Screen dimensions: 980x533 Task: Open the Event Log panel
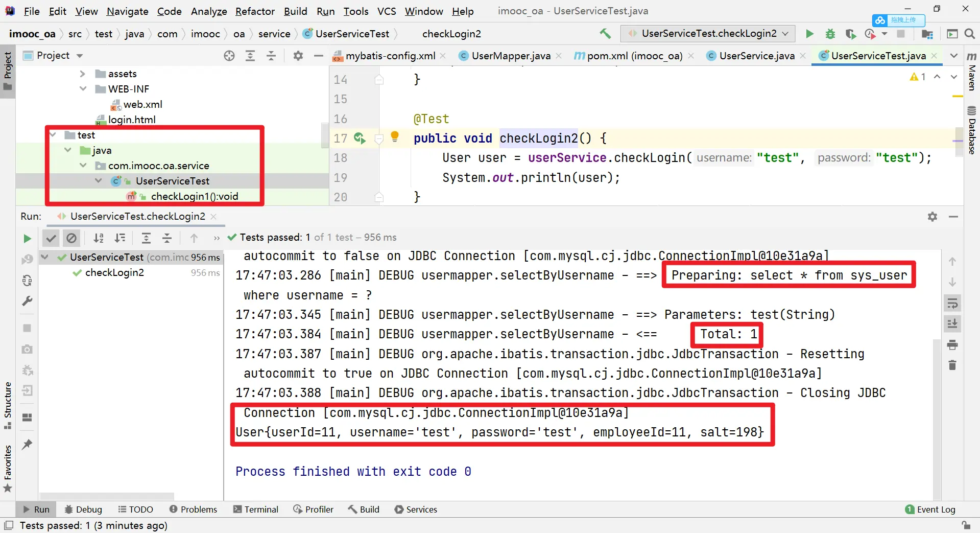(x=930, y=509)
